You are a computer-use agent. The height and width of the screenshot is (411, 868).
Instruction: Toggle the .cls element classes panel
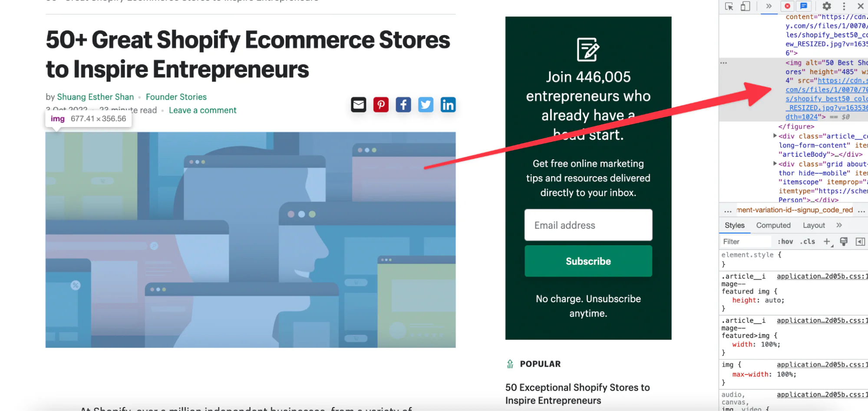pyautogui.click(x=808, y=242)
